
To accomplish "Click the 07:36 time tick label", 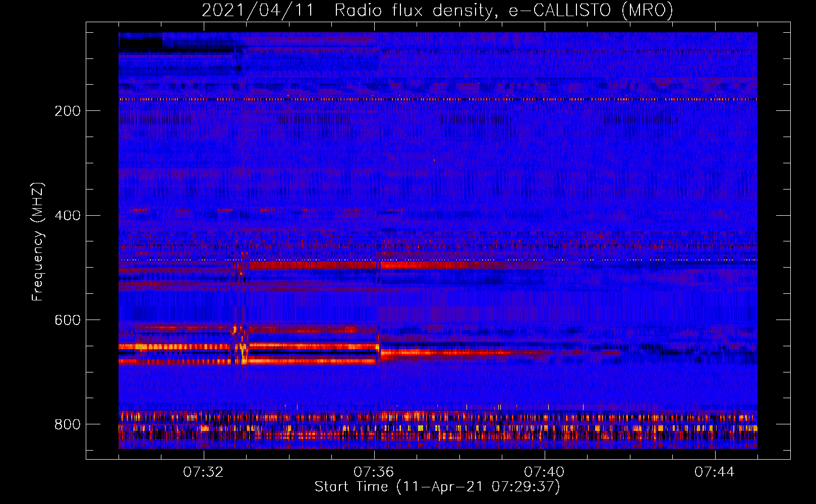I will pyautogui.click(x=374, y=472).
